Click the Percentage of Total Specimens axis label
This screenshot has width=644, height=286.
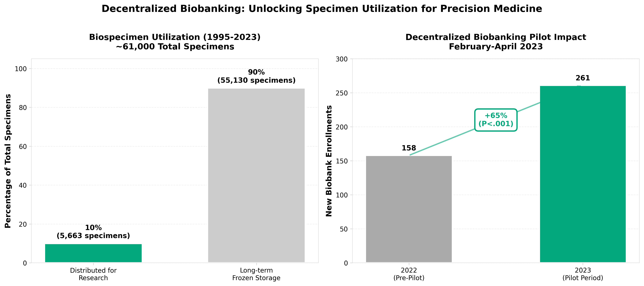click(x=8, y=161)
